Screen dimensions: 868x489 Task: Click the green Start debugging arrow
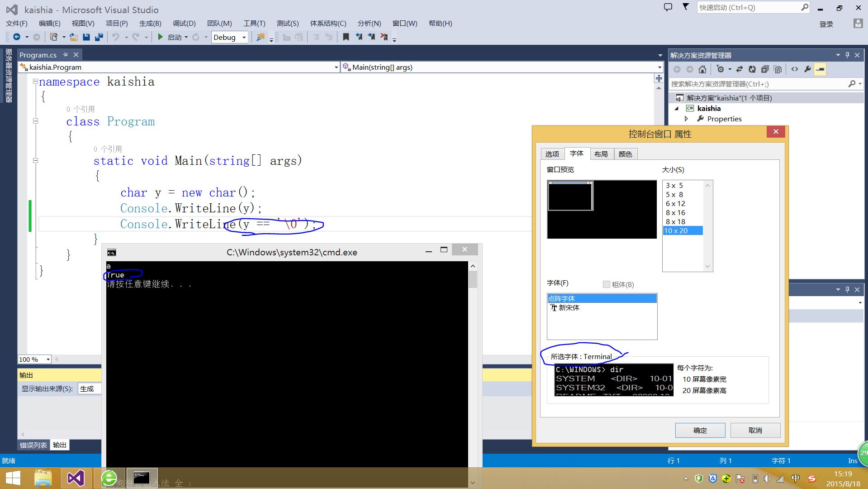pyautogui.click(x=160, y=37)
